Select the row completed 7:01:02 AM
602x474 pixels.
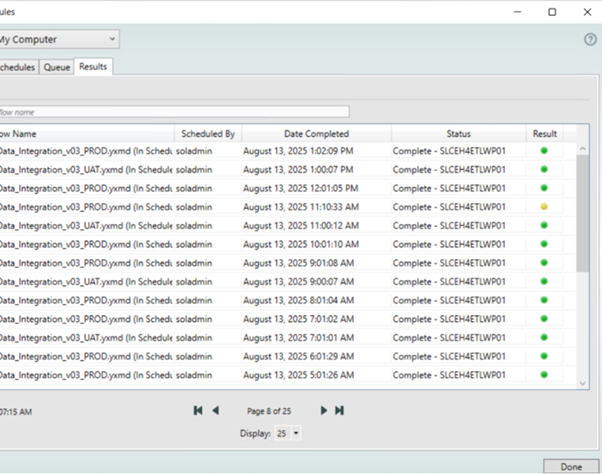[288, 319]
